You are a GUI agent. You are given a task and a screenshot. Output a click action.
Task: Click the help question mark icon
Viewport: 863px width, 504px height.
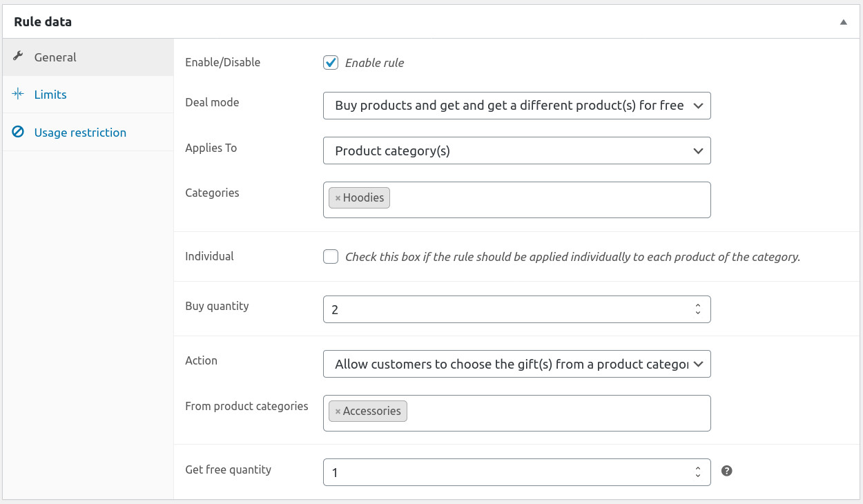(726, 471)
